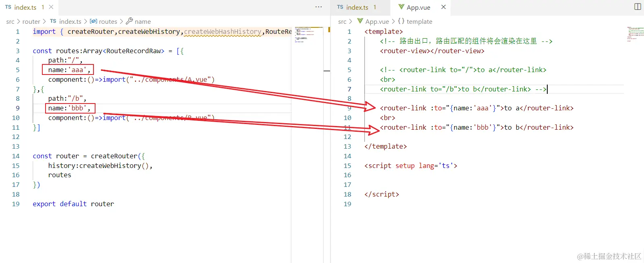Click line number 14 in the left editor
The width and height of the screenshot is (644, 263).
point(16,156)
